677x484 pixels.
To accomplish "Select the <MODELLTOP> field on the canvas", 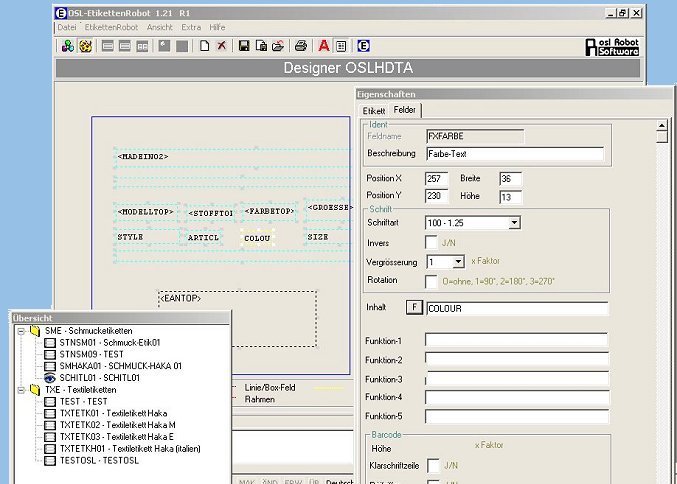I will [x=146, y=212].
